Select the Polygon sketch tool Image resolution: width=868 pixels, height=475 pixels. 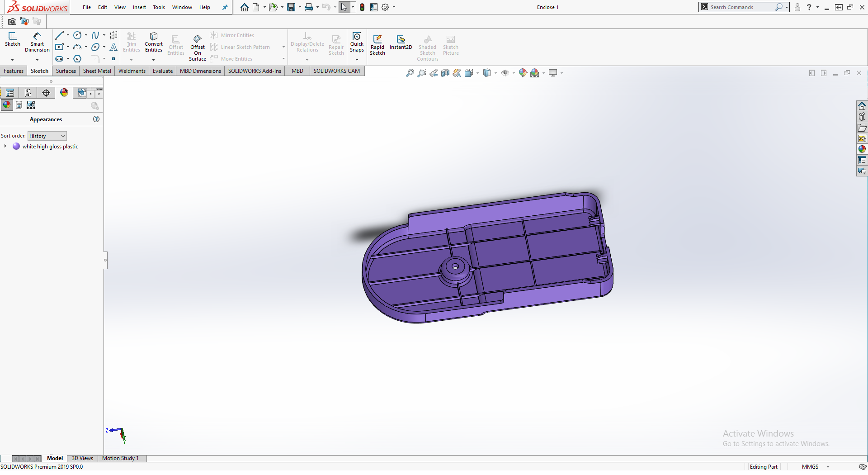[77, 59]
